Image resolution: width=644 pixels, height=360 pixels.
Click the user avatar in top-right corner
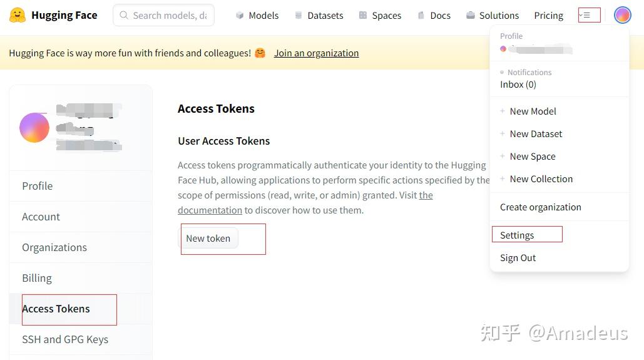pos(622,15)
